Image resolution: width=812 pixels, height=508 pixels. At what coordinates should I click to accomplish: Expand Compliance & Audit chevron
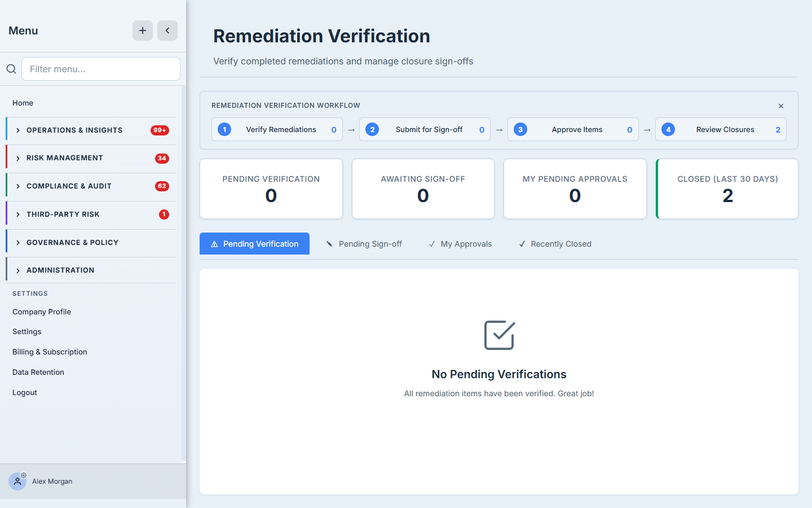coord(18,186)
